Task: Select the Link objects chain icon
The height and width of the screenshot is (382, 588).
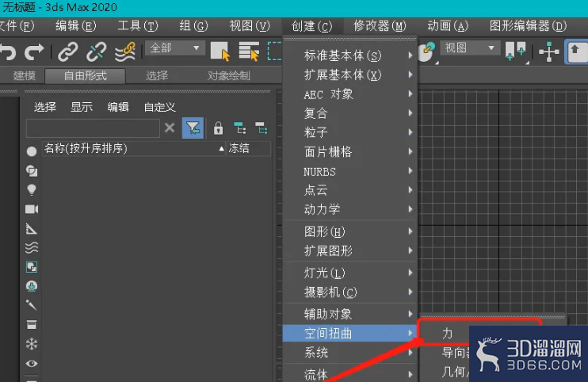Action: click(68, 52)
